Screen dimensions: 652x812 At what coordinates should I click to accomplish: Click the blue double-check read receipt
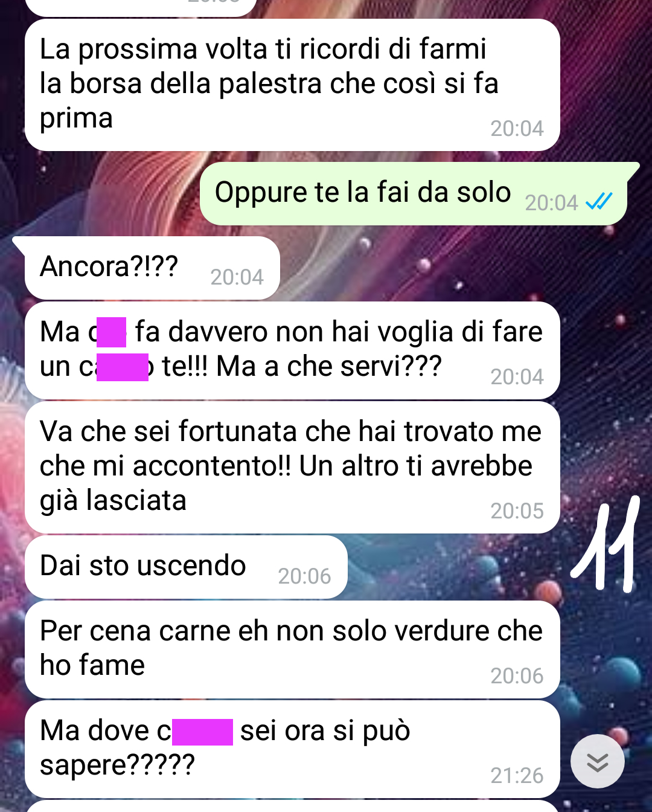(x=599, y=201)
